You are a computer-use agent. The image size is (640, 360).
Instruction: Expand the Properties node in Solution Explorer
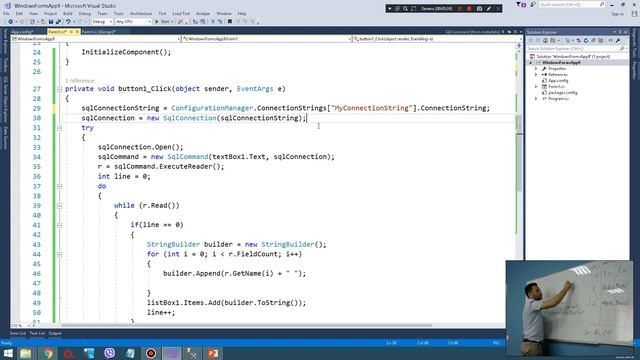coord(536,69)
